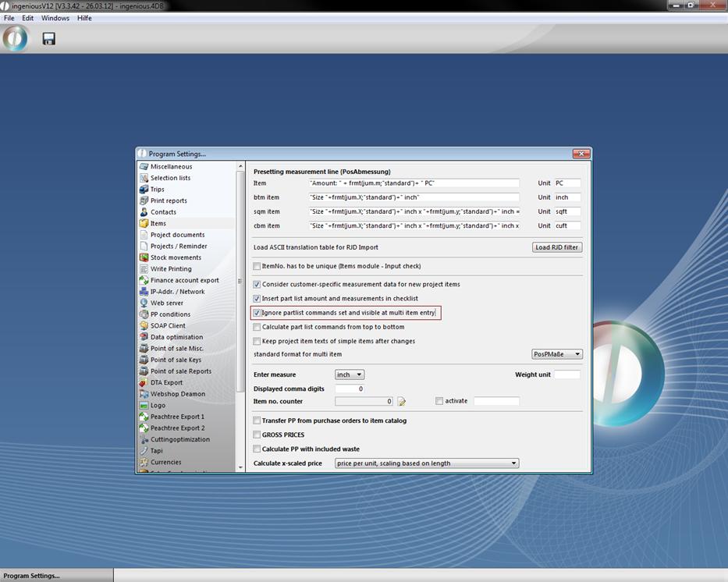Enable ItemNo. has to be unique checkbox
This screenshot has width=728, height=582.
(257, 266)
